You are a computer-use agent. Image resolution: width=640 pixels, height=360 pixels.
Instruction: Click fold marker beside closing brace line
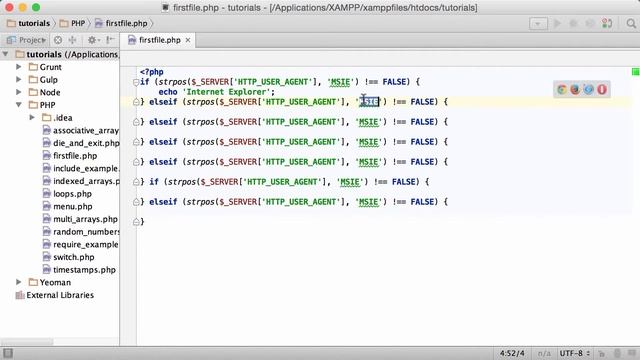click(x=136, y=222)
